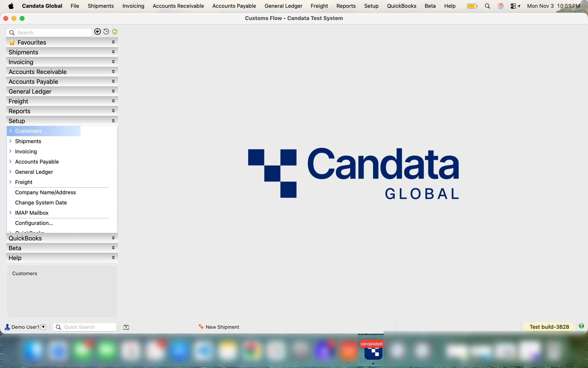Image resolution: width=588 pixels, height=368 pixels.
Task: Expand the Customers tree node under Setup
Action: [10, 131]
